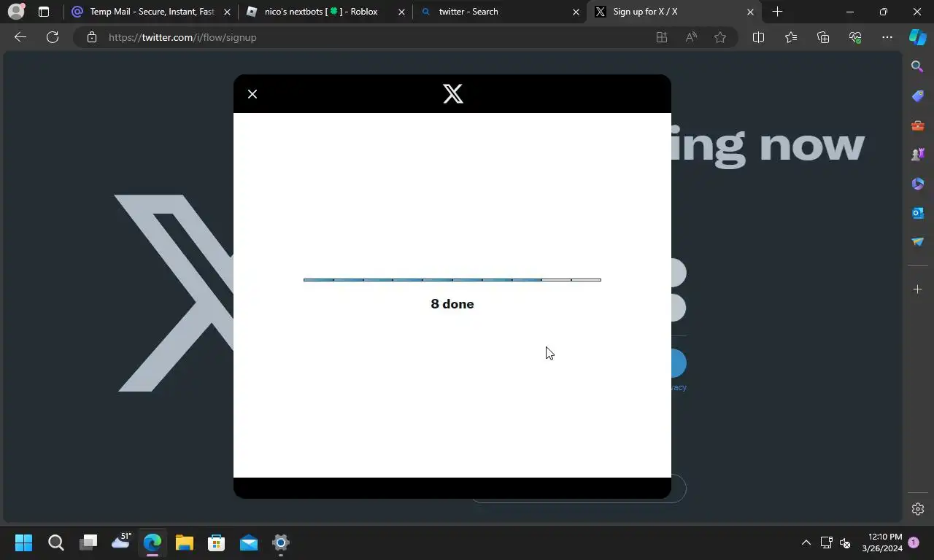Add a sidebar app with plus
Viewport: 934px width, 560px height.
[x=918, y=289]
